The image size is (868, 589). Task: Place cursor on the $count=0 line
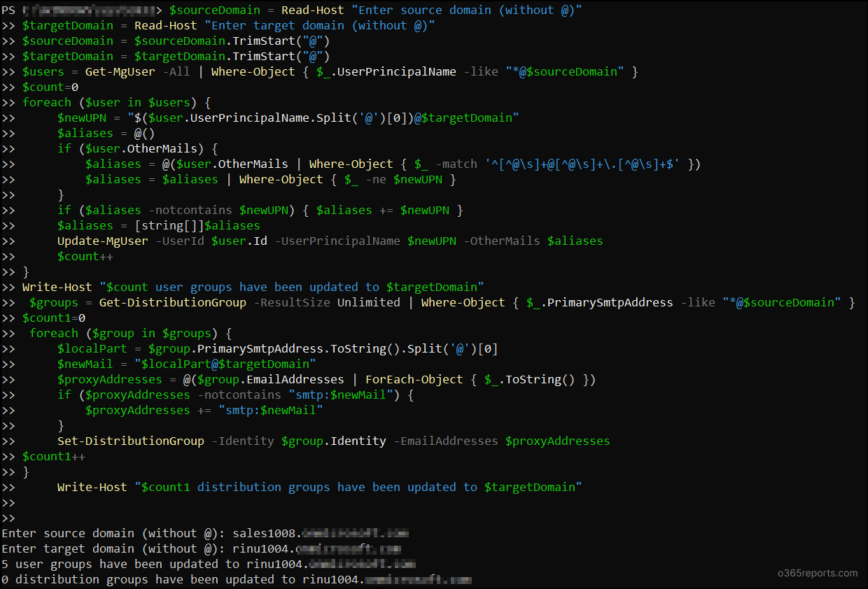point(50,87)
